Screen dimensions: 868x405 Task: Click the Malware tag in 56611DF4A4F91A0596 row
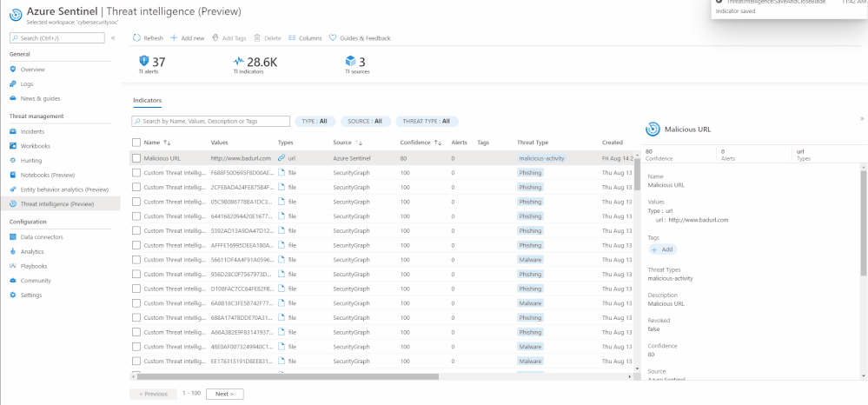(x=530, y=260)
